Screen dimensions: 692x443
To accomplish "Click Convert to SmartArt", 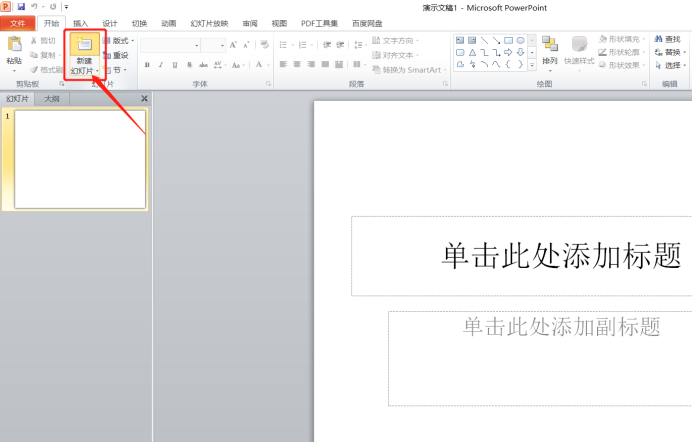I will pos(409,70).
